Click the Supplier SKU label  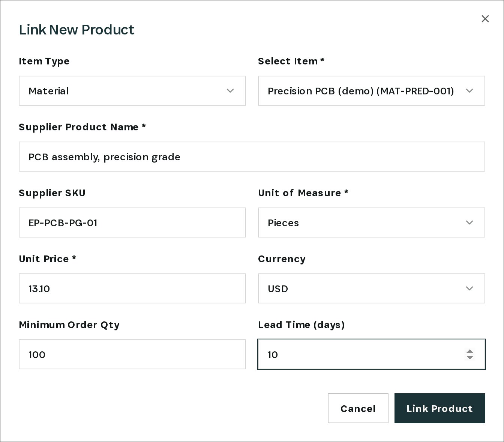point(52,193)
